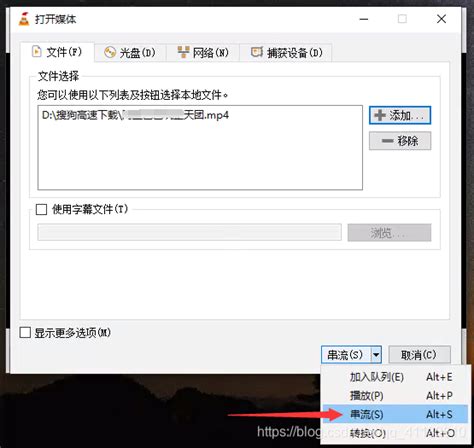Click the network icon on 网络(N) tab
The width and height of the screenshot is (474, 448).
183,52
